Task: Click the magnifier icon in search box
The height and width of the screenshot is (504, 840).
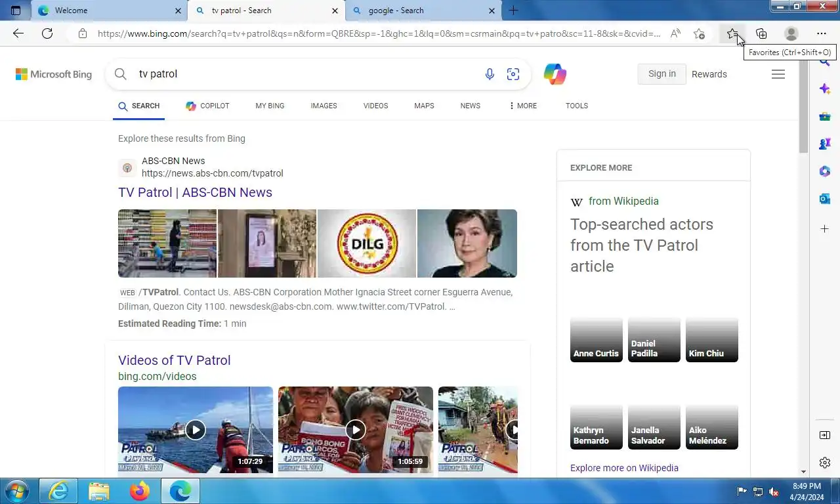Action: (x=121, y=74)
